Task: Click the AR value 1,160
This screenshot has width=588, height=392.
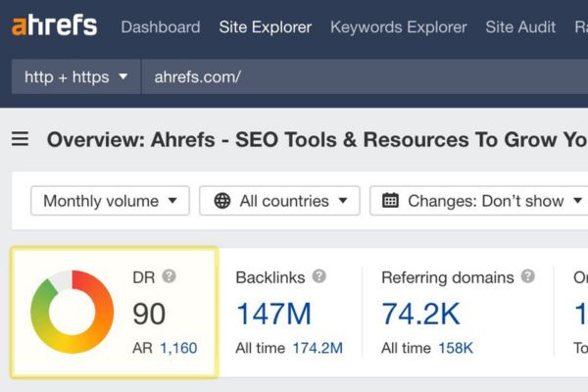Action: [178, 348]
